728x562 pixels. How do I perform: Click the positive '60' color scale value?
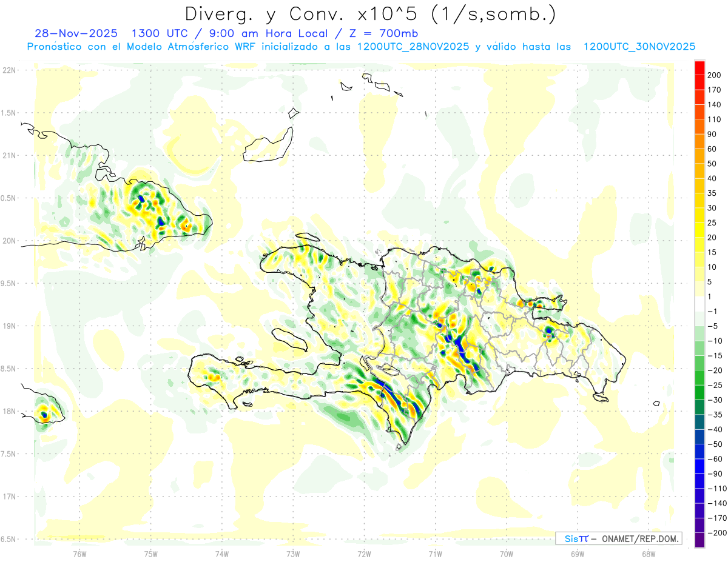click(x=712, y=149)
